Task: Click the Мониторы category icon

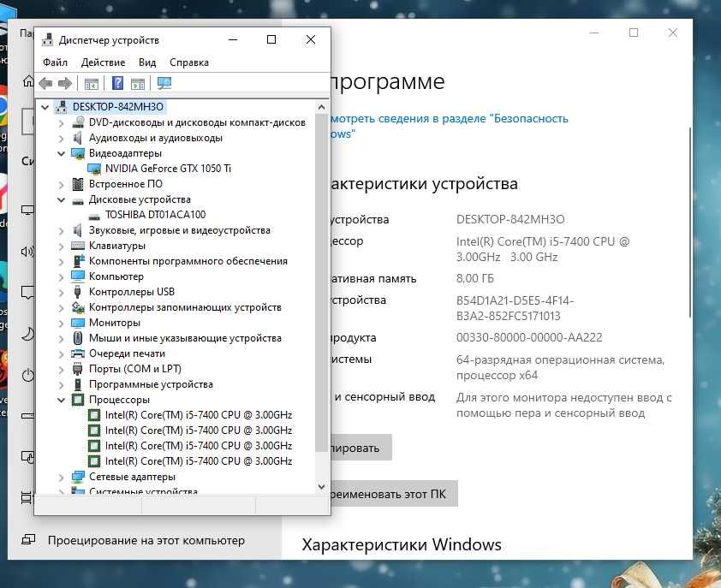Action: 78,323
